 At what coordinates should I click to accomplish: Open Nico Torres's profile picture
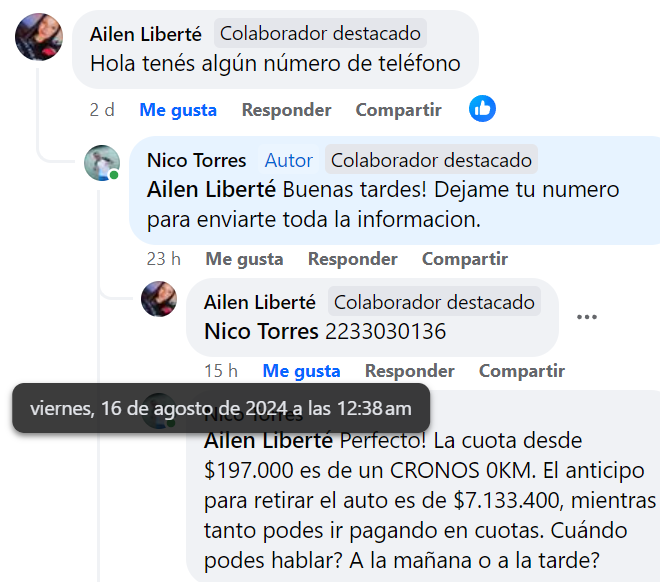click(x=102, y=163)
